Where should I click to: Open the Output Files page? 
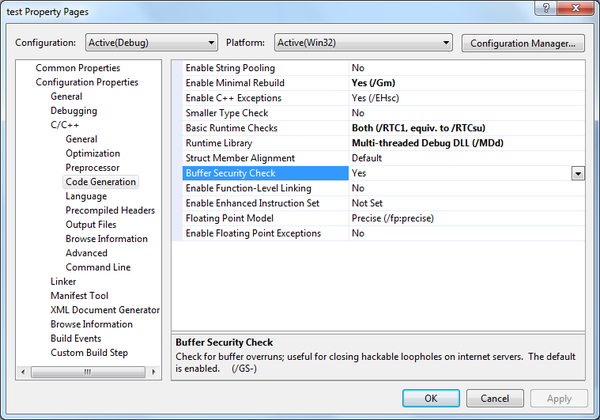(x=91, y=225)
